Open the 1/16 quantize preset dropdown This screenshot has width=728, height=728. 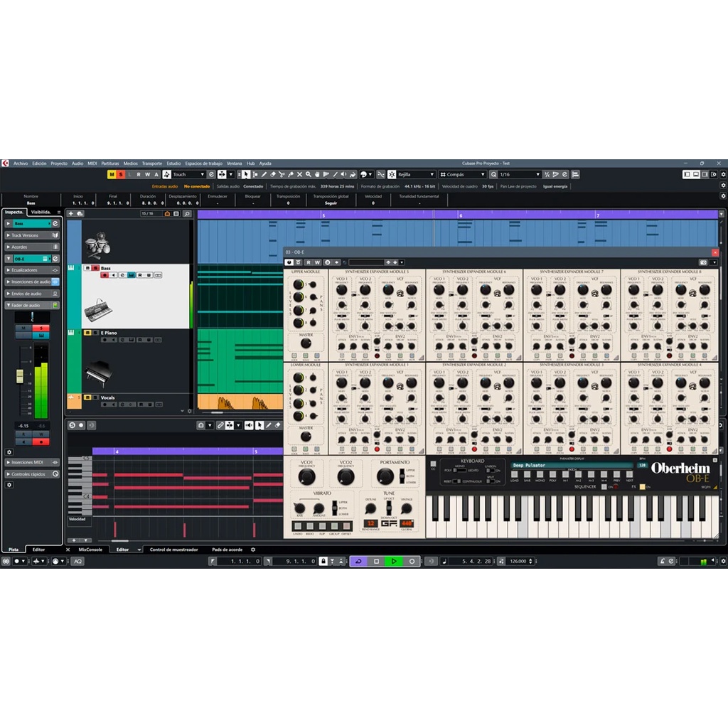(519, 175)
